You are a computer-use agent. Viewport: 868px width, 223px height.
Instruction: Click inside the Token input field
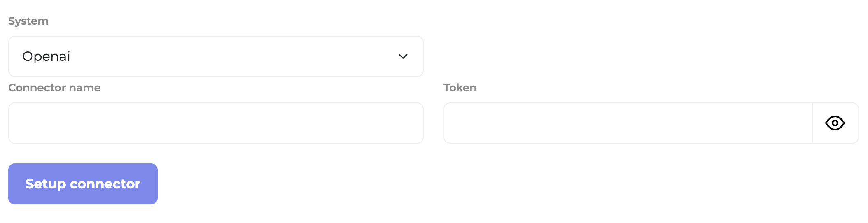coord(628,123)
